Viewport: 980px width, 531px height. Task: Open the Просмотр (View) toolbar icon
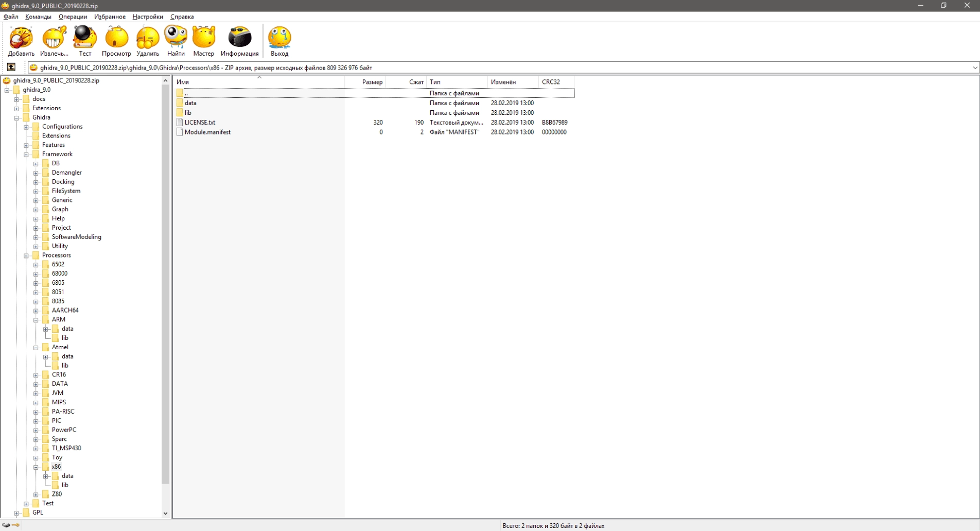pyautogui.click(x=116, y=41)
